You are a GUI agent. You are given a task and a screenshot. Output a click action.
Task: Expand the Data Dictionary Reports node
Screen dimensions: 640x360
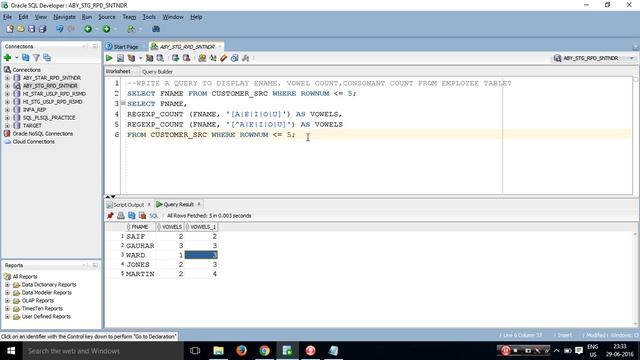(7, 284)
